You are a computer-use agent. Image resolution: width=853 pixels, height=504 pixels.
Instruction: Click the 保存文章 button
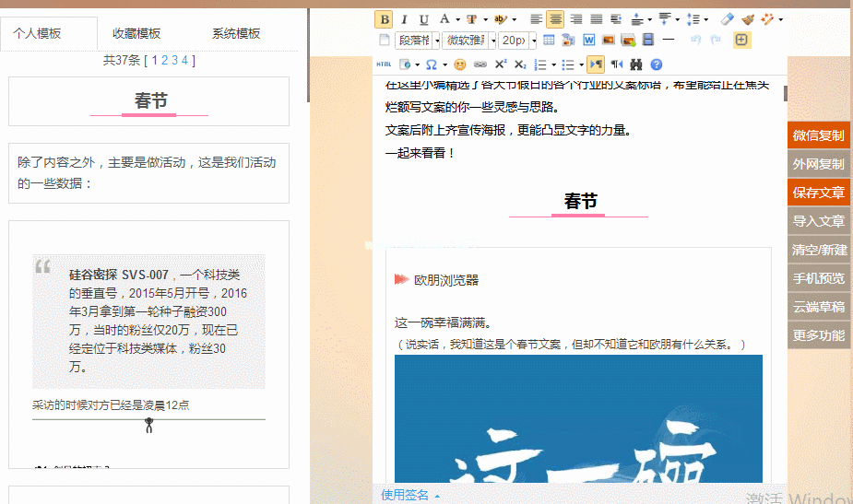(x=818, y=193)
